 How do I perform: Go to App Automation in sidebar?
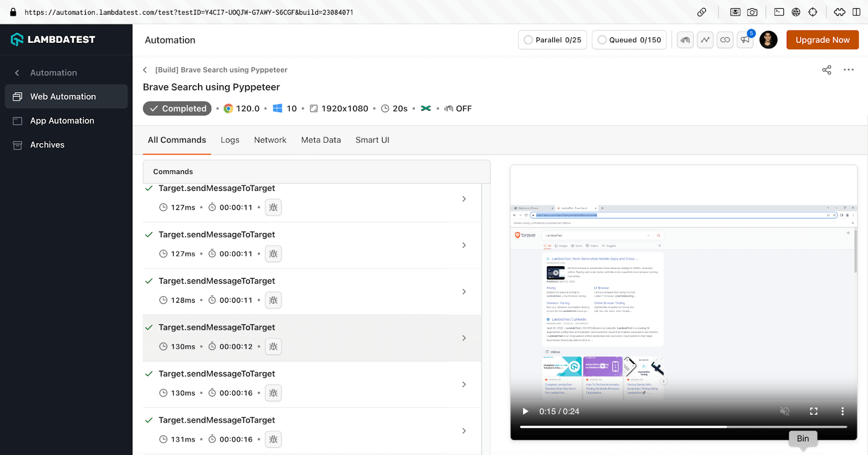pyautogui.click(x=62, y=121)
